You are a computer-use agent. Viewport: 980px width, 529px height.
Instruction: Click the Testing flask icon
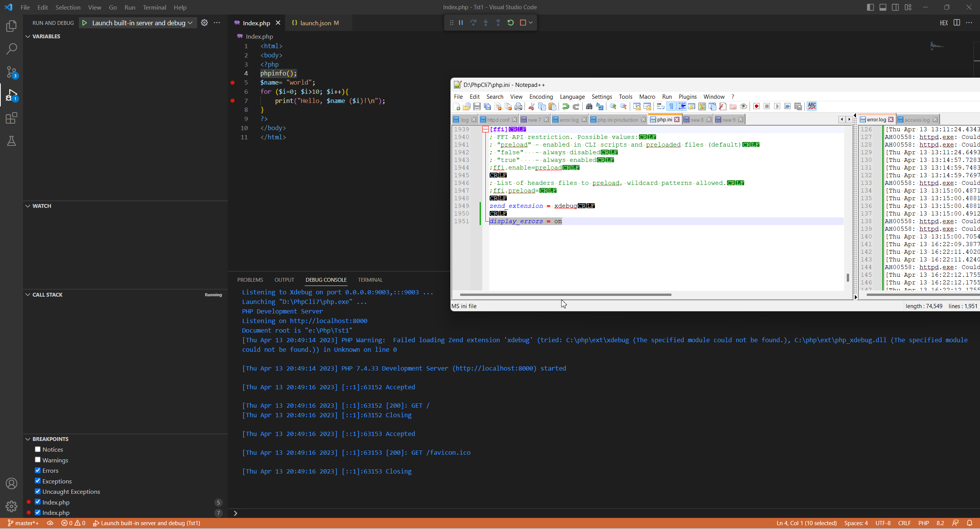pos(11,141)
